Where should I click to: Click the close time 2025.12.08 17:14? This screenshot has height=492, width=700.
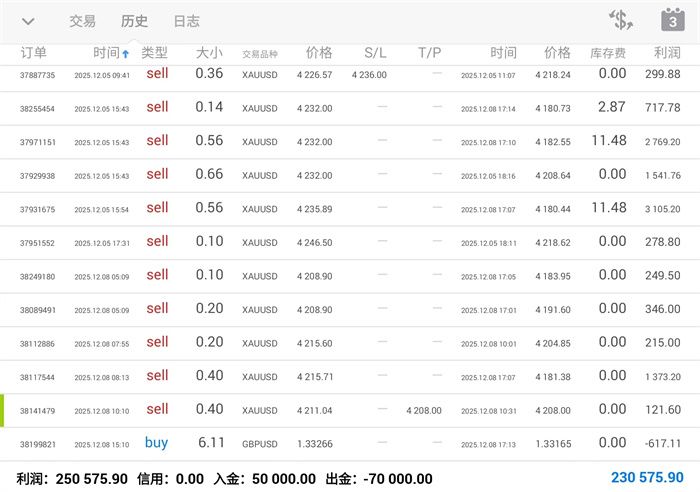[488, 109]
